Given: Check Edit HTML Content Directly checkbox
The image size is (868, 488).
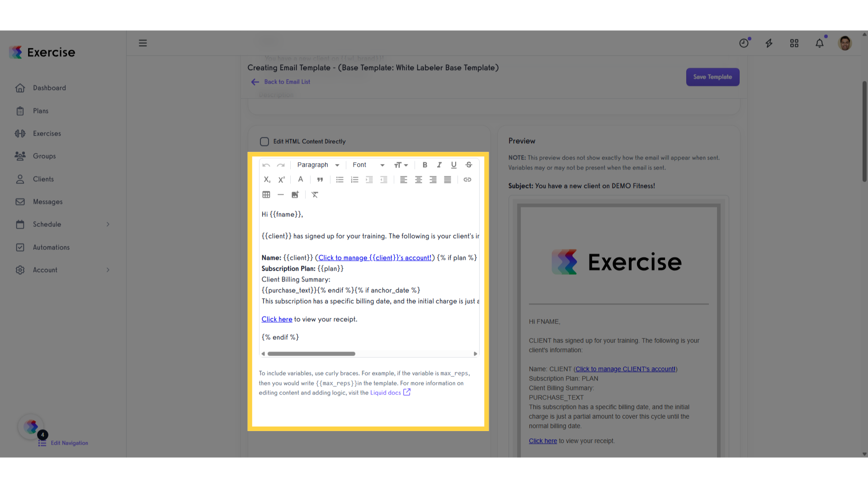Looking at the screenshot, I should (x=264, y=141).
